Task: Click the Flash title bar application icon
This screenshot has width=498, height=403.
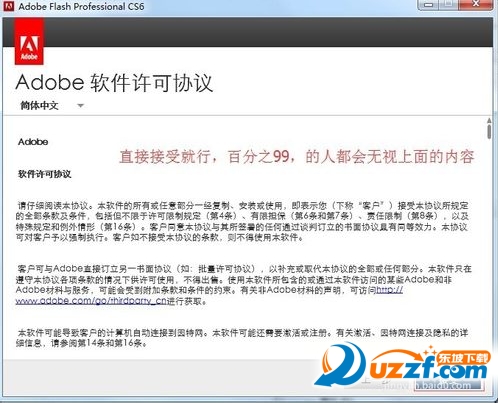Action: 8,6
